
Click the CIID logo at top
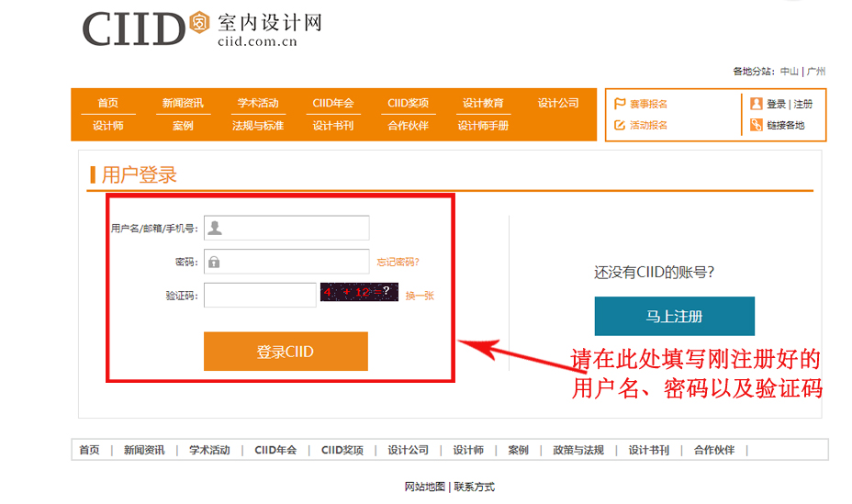click(202, 28)
